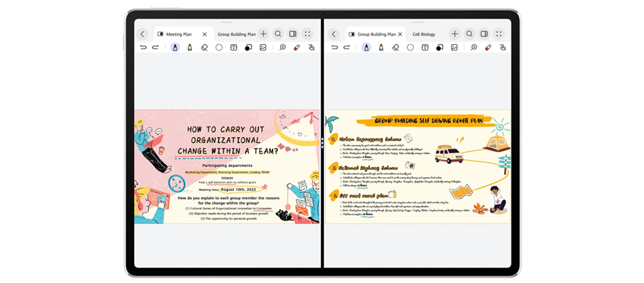Activate the lasso selection tool in left window
Image resolution: width=644 pixels, height=283 pixels.
click(219, 47)
